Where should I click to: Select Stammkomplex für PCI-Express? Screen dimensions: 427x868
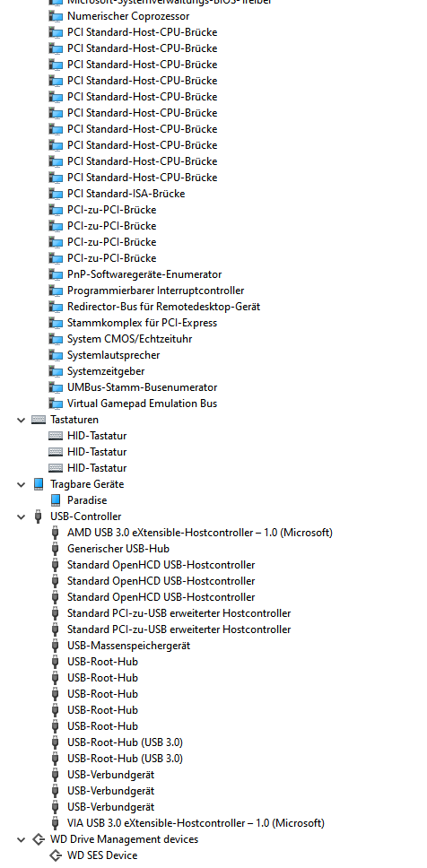pos(142,323)
